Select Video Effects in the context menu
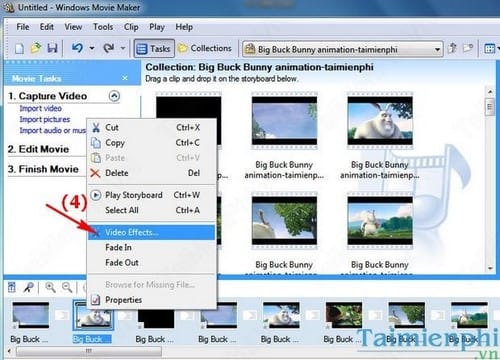 (151, 232)
